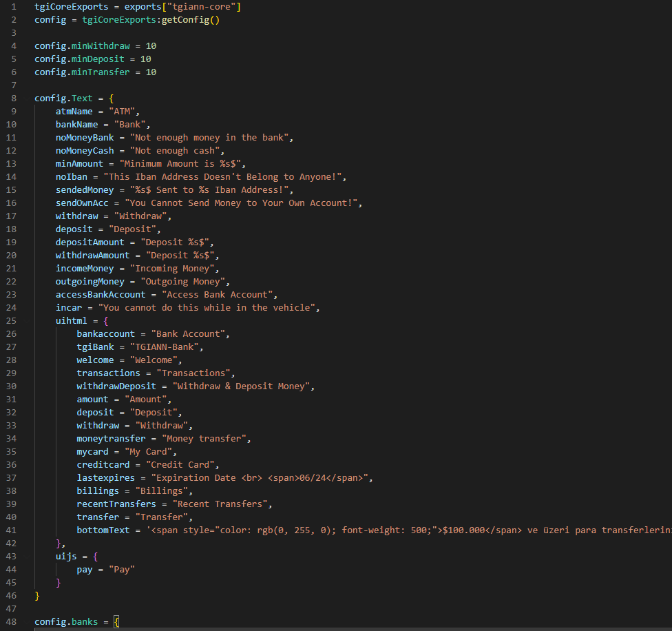Click line number 25 beside uihtml
This screenshot has width=672, height=631.
point(11,321)
